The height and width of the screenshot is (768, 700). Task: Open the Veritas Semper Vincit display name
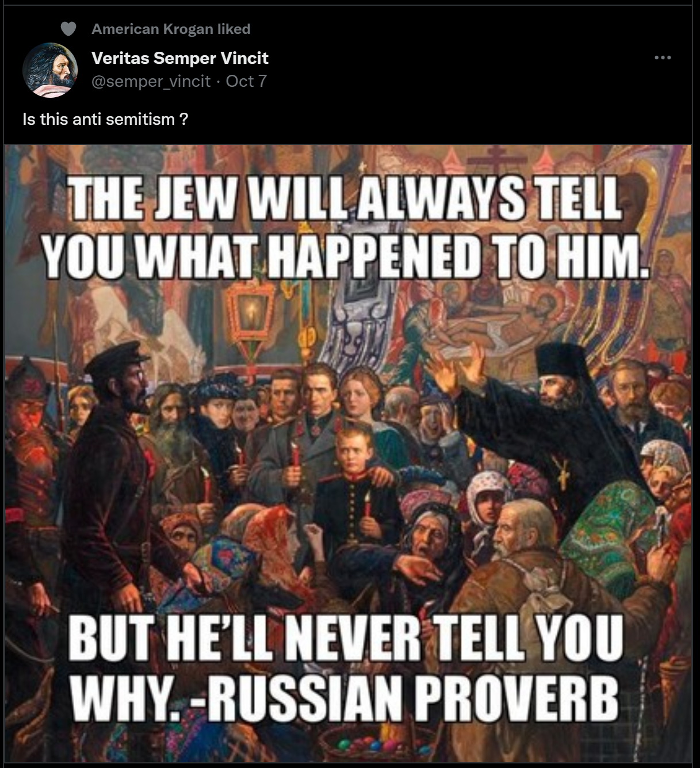click(180, 58)
